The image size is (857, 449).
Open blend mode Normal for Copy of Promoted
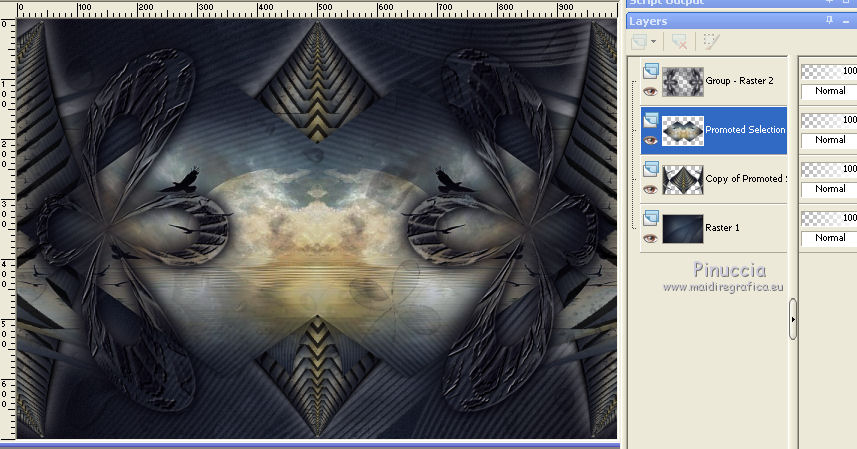click(829, 189)
